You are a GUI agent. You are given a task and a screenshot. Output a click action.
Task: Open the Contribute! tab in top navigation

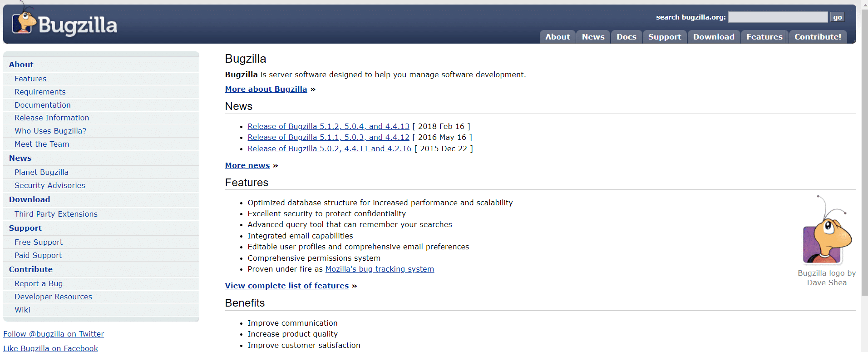pos(818,37)
